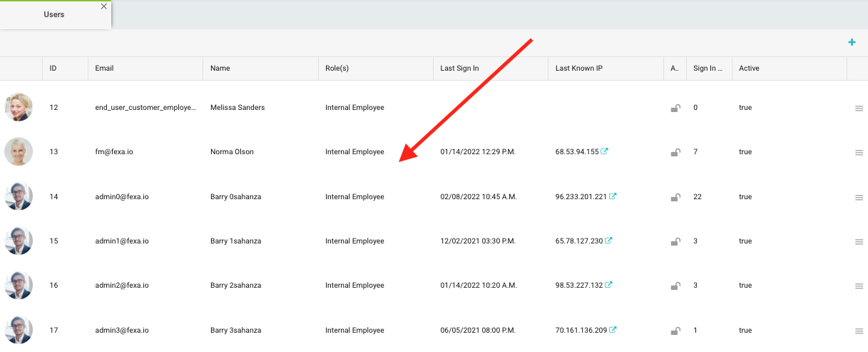Screen dimensions: 868x352
Task: Click Melissa Sanders' avatar photo
Action: tap(19, 107)
